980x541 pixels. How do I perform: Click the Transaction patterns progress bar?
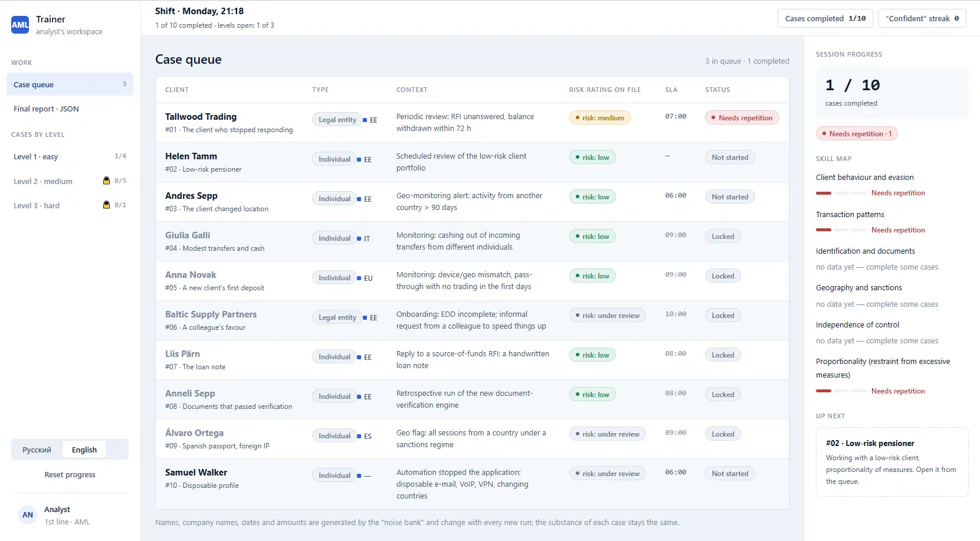tap(841, 230)
